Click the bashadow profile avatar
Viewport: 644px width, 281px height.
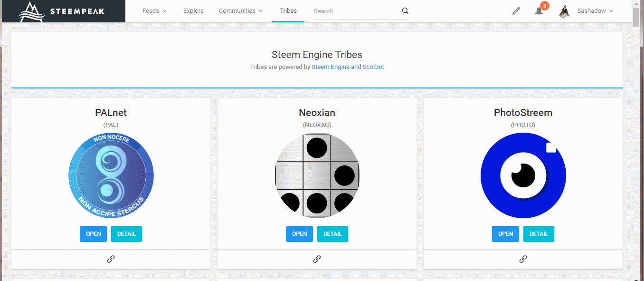(564, 11)
